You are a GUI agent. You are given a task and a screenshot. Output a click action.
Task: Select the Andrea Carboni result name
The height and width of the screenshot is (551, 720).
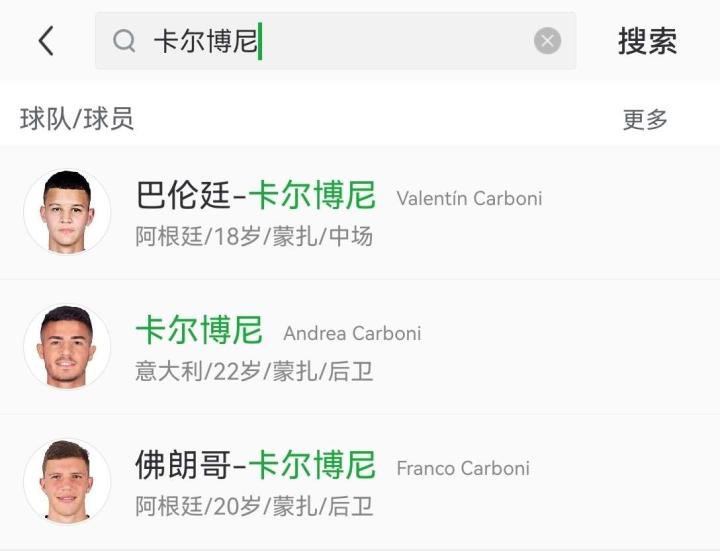pyautogui.click(x=199, y=330)
